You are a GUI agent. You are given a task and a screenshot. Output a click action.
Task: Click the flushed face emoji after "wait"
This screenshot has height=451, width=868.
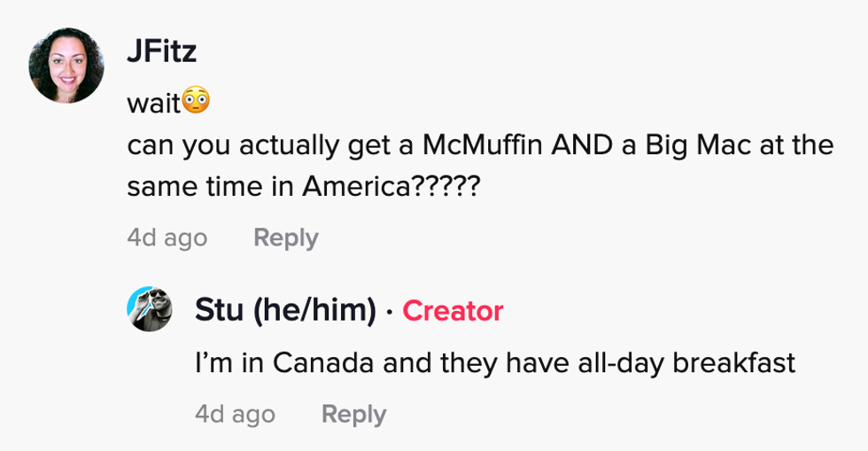196,102
